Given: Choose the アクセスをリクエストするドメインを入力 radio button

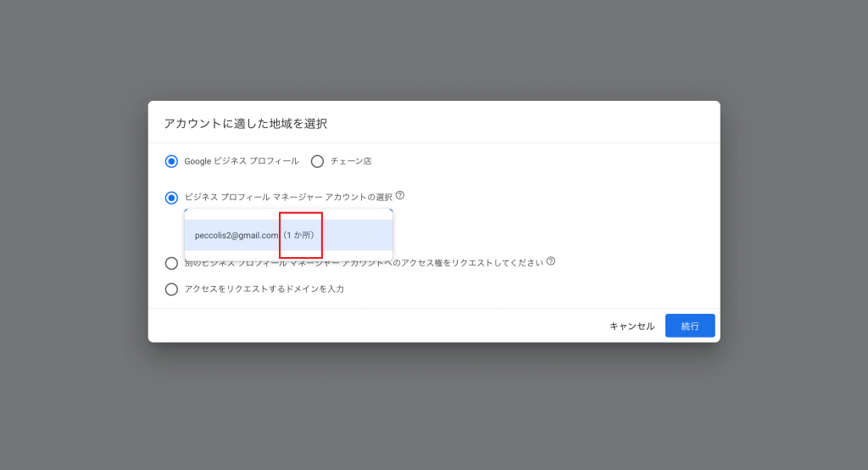Looking at the screenshot, I should point(172,289).
